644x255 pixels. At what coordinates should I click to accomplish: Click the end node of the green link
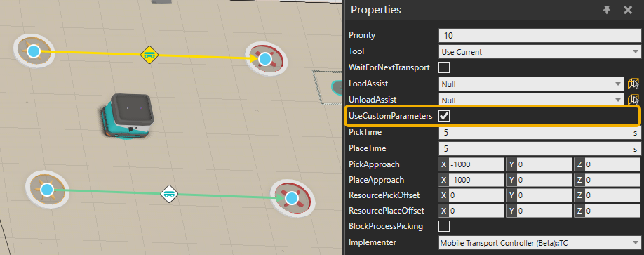(x=292, y=199)
